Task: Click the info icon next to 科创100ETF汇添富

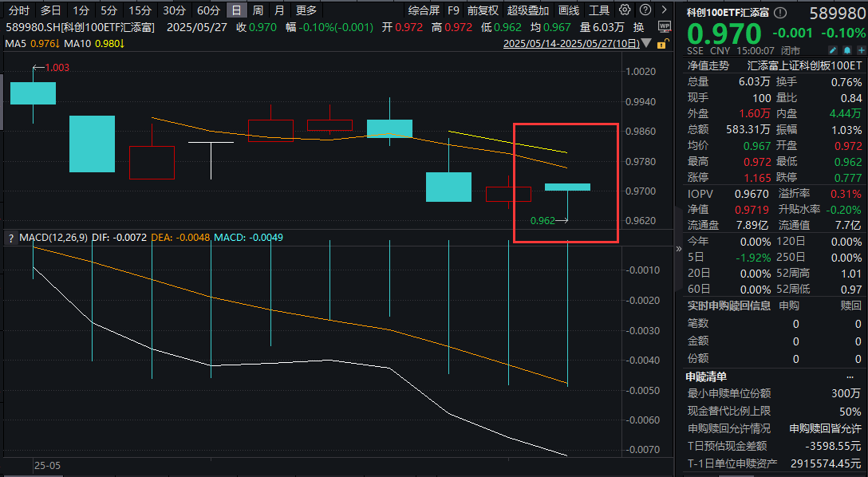Action: click(x=780, y=13)
